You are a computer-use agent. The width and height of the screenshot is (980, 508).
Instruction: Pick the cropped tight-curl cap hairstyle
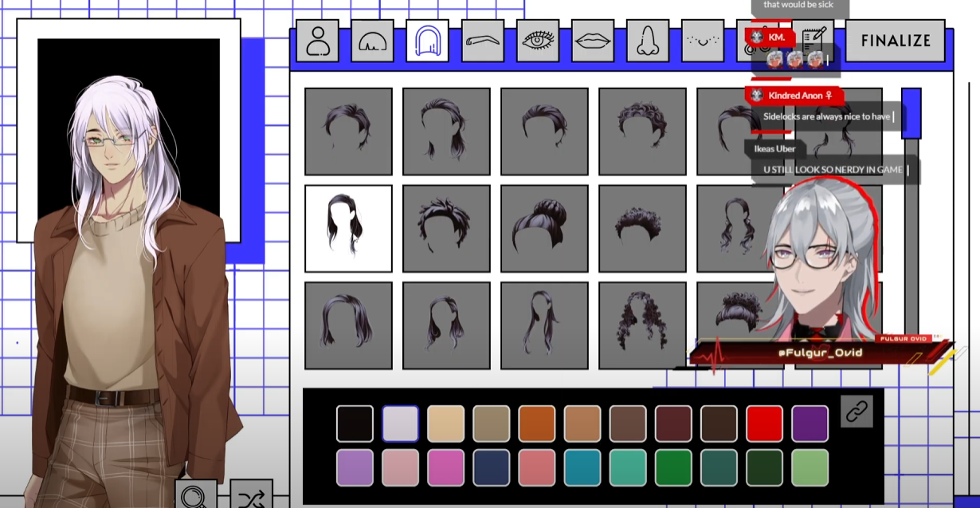(642, 229)
